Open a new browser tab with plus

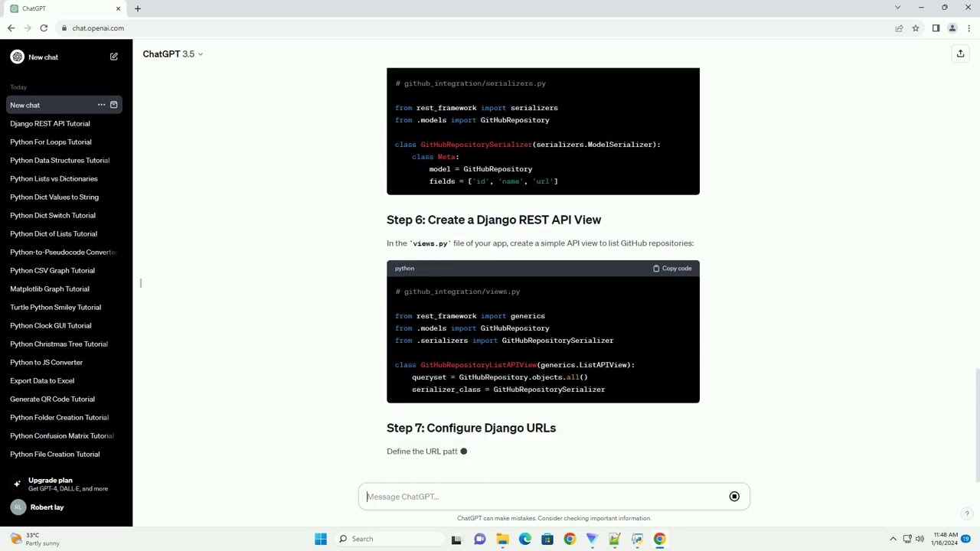(138, 8)
